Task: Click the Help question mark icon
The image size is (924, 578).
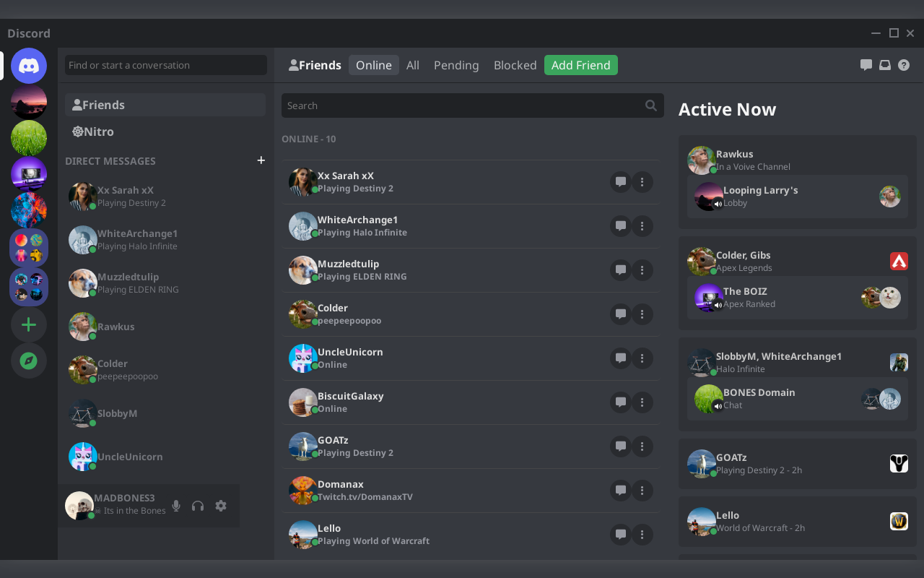Action: tap(904, 65)
